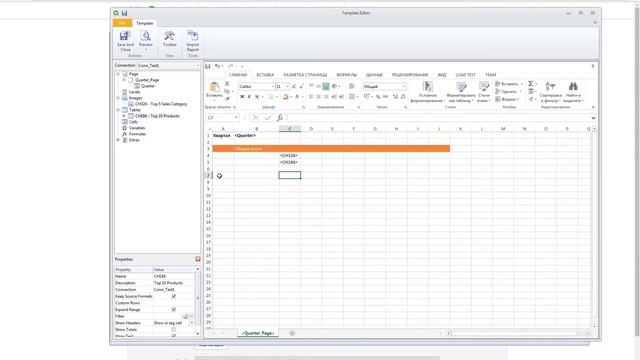Click the Cut scissors icon
This screenshot has height=360, width=640.
pyautogui.click(x=227, y=83)
